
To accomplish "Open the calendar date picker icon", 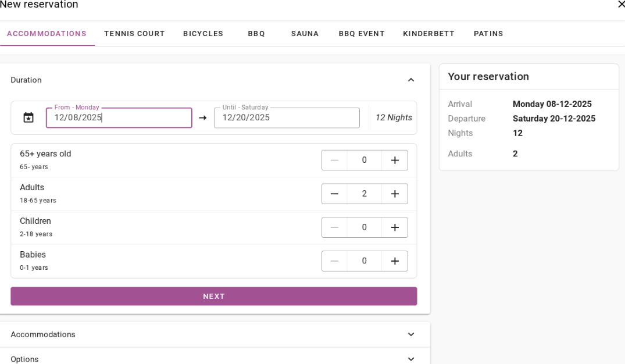I will (28, 117).
